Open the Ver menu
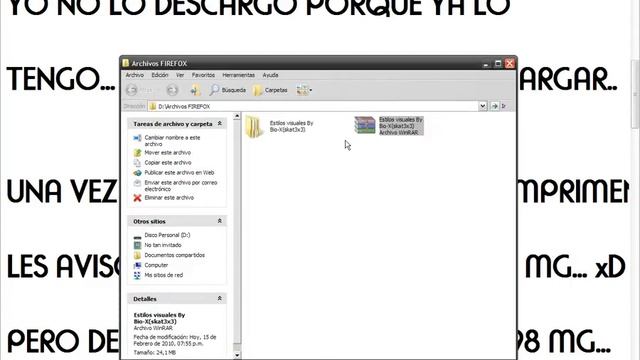Viewport: 640px width, 360px height. tap(180, 75)
